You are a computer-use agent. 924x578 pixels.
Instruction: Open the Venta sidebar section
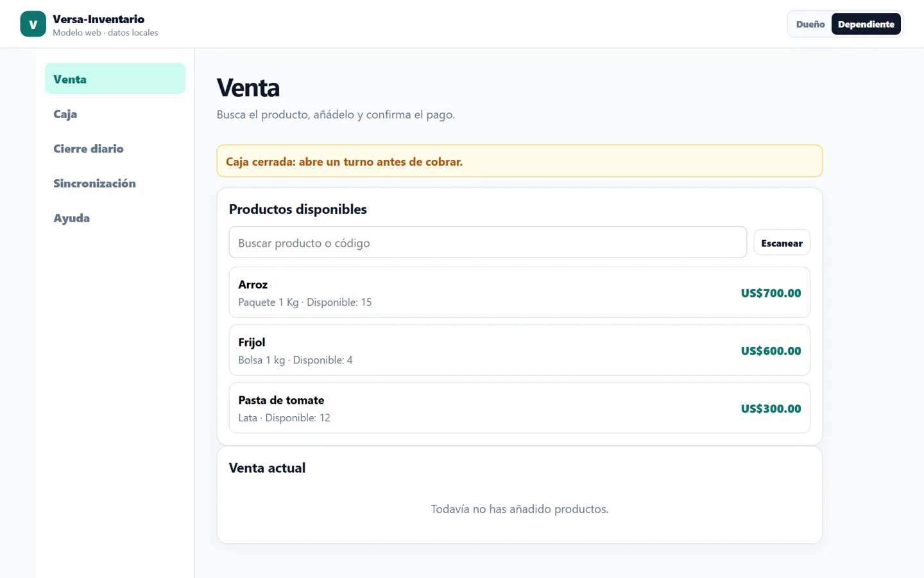tap(115, 79)
